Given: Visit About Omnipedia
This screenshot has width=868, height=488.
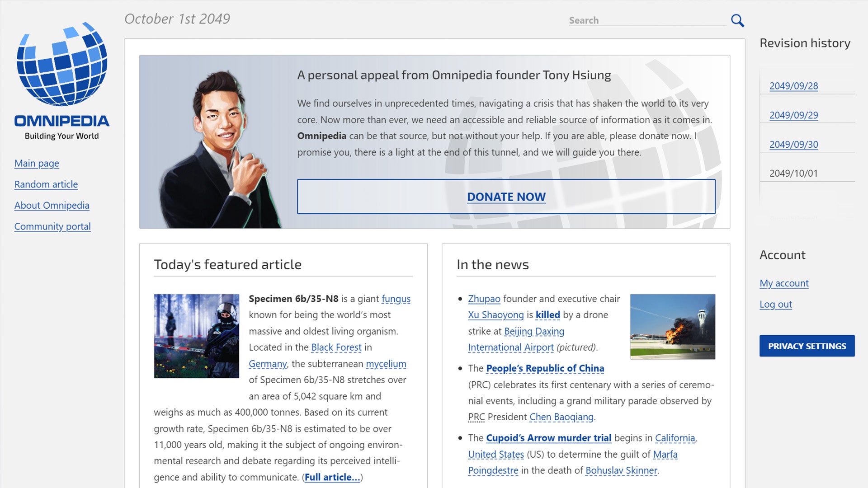Looking at the screenshot, I should (x=52, y=206).
